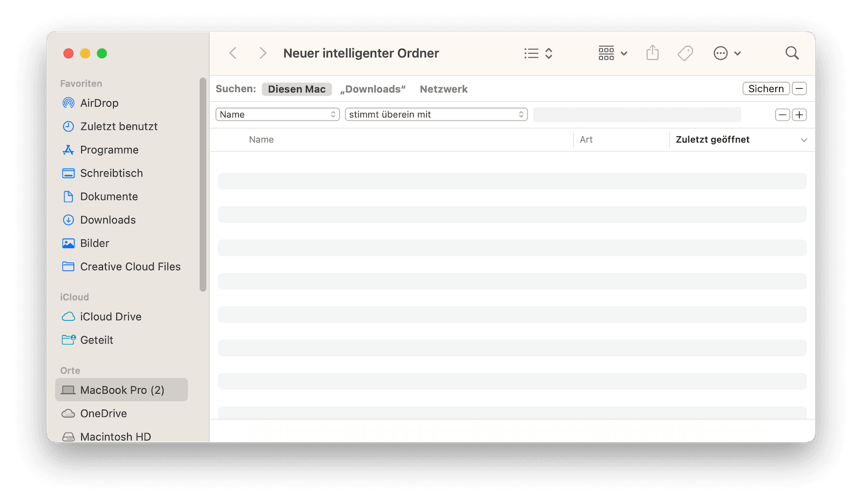The height and width of the screenshot is (504, 862).
Task: Open iCloud Drive from the sidebar
Action: point(110,317)
